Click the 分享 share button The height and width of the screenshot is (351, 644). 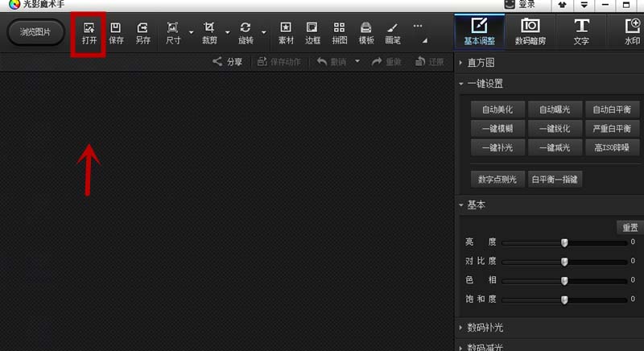point(227,62)
